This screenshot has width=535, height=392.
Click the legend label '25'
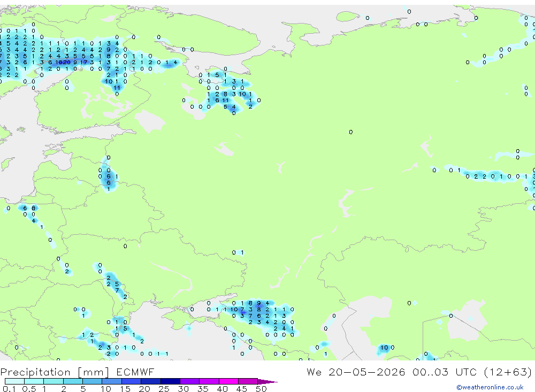coord(164,389)
